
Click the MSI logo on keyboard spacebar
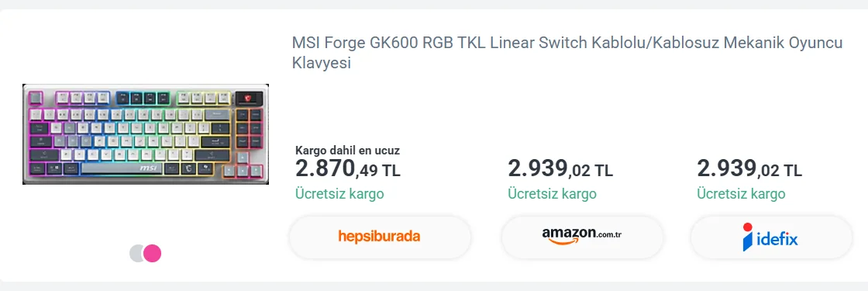tap(148, 168)
